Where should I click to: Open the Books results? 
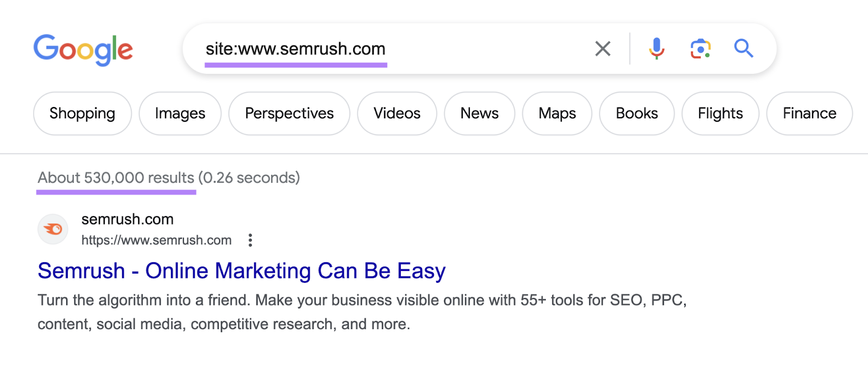pyautogui.click(x=636, y=113)
